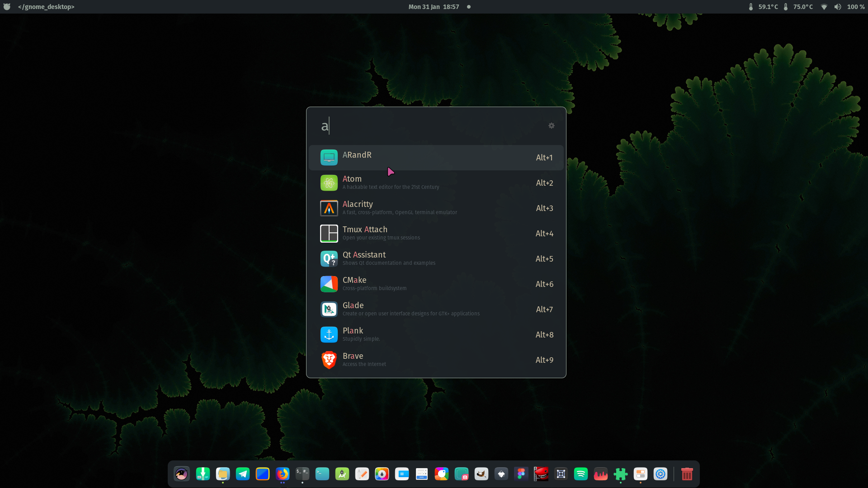
Task: Click the Glade designer icon
Action: pos(329,310)
